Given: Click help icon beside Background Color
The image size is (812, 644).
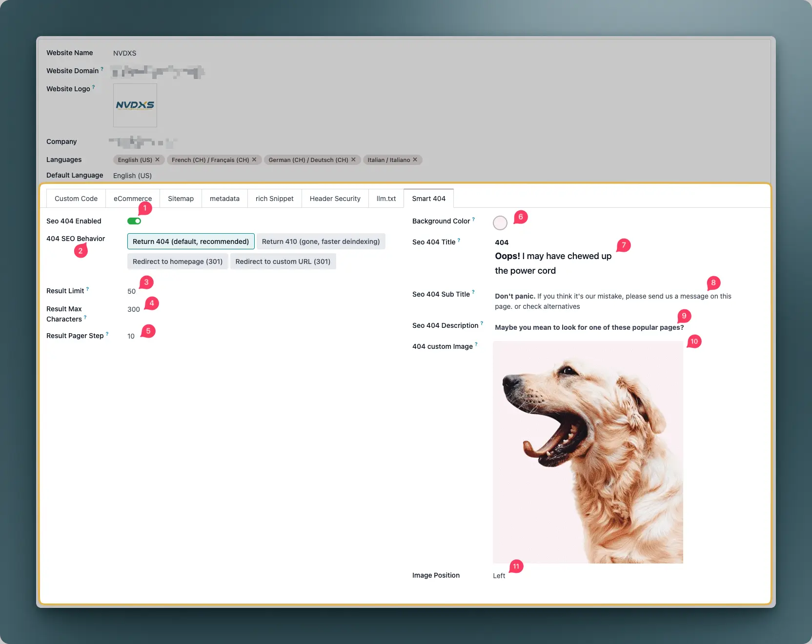Looking at the screenshot, I should [473, 220].
